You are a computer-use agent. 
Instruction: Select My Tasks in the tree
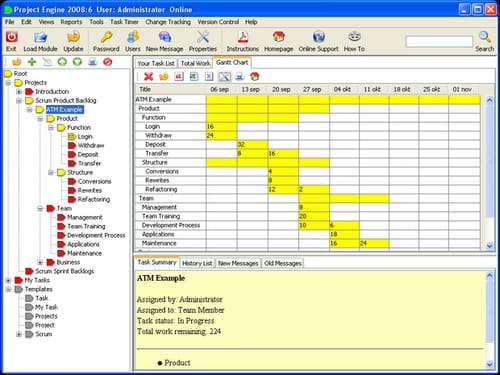37,280
